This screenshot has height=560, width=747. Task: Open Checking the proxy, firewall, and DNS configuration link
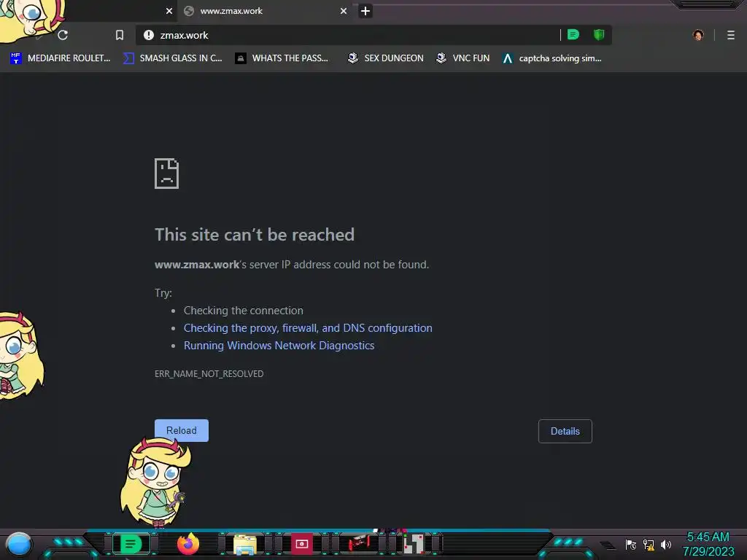(308, 328)
